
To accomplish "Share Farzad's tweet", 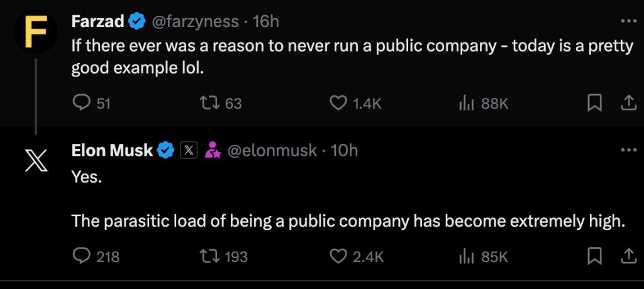I will click(628, 103).
